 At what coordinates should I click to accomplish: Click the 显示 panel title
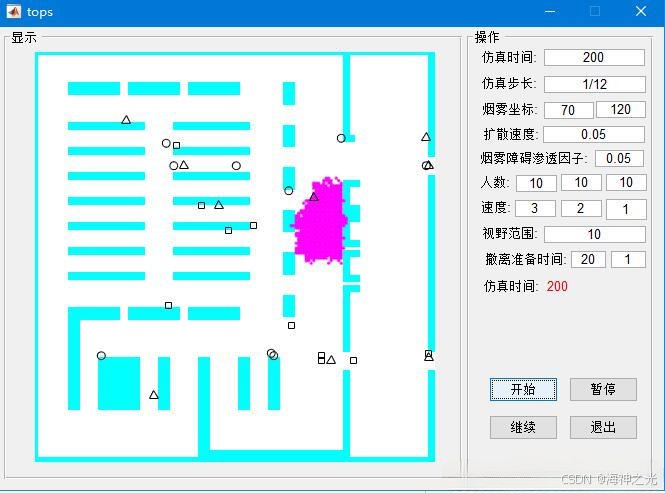click(24, 37)
